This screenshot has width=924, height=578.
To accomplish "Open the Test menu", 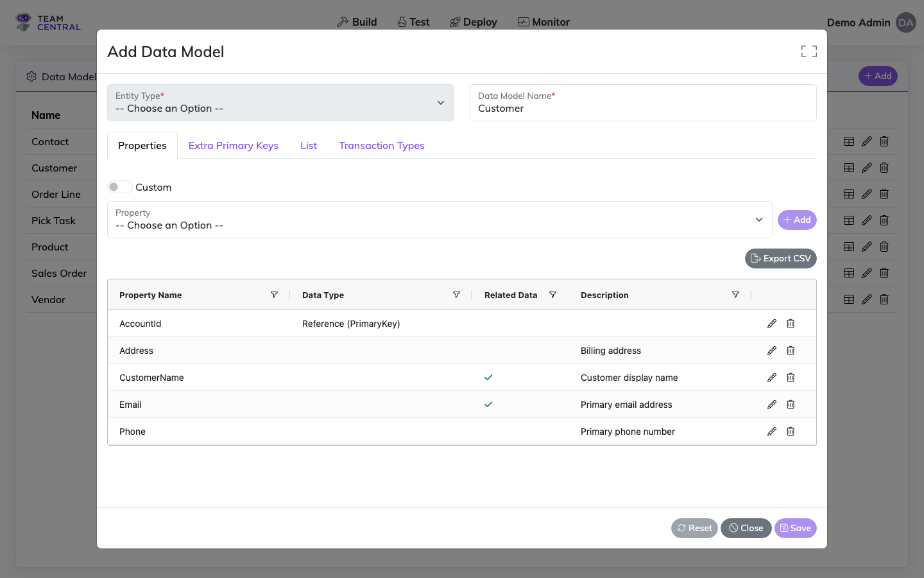I will click(x=413, y=22).
